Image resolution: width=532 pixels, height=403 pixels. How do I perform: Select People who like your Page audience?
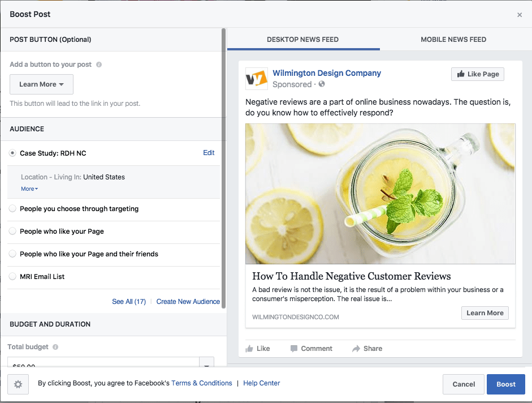(12, 231)
